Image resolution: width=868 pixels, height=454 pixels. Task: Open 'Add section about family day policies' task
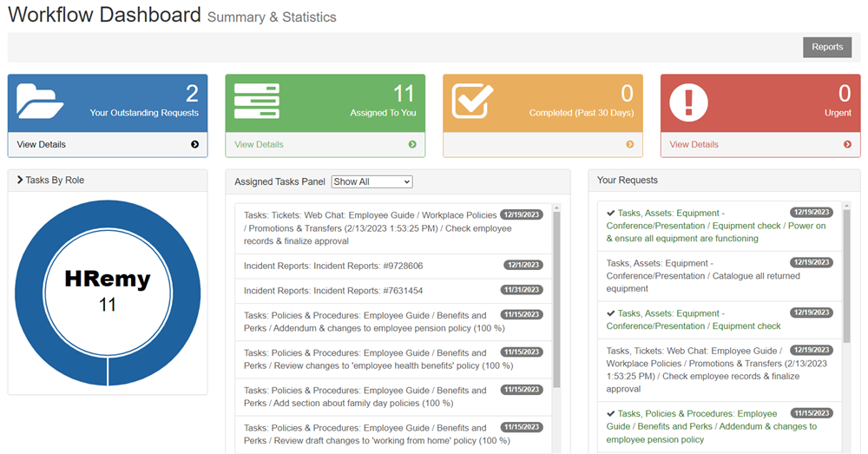[365, 397]
